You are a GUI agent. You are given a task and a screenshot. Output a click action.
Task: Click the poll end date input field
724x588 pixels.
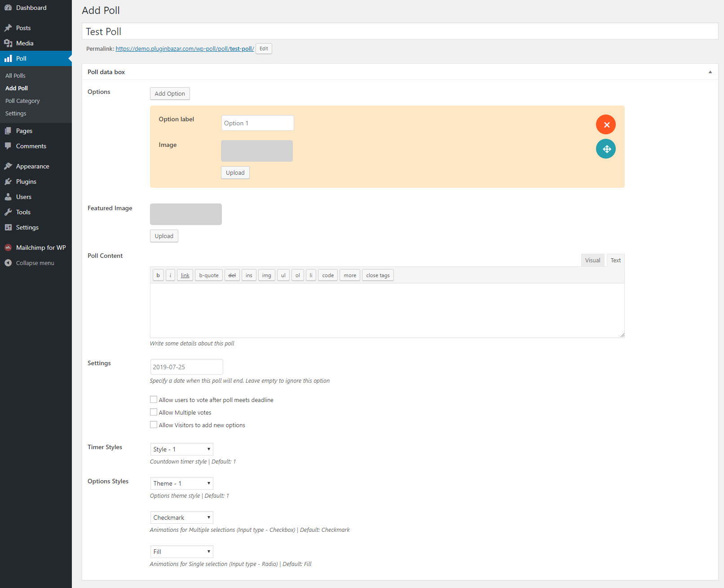186,367
